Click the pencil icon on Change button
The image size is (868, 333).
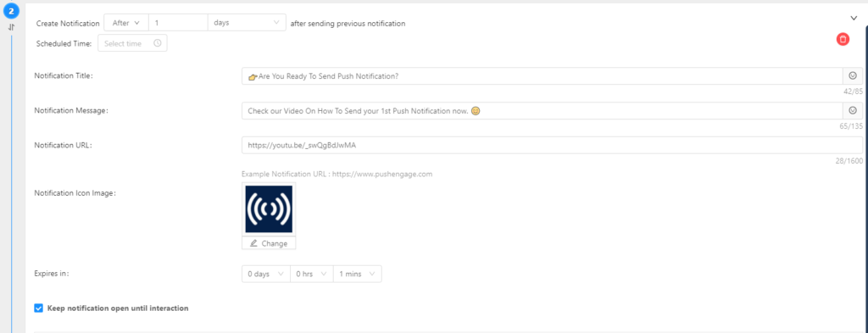pyautogui.click(x=254, y=243)
